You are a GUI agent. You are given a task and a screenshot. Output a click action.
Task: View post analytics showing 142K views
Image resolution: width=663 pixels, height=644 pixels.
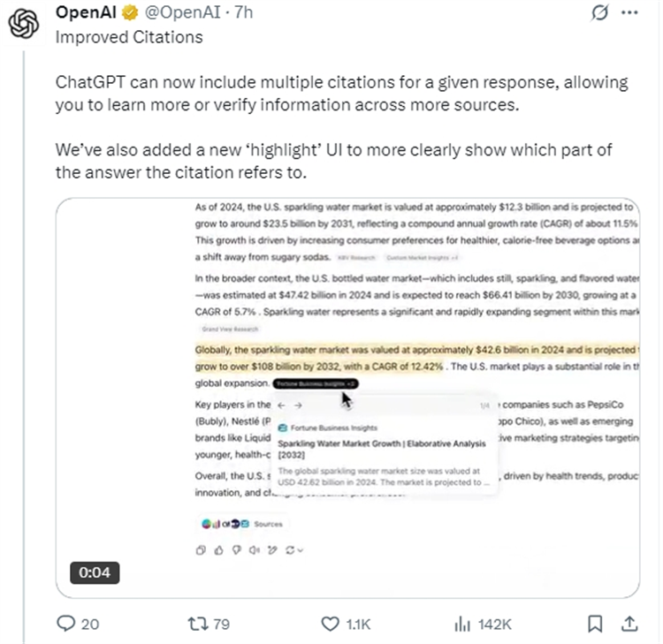(462, 624)
